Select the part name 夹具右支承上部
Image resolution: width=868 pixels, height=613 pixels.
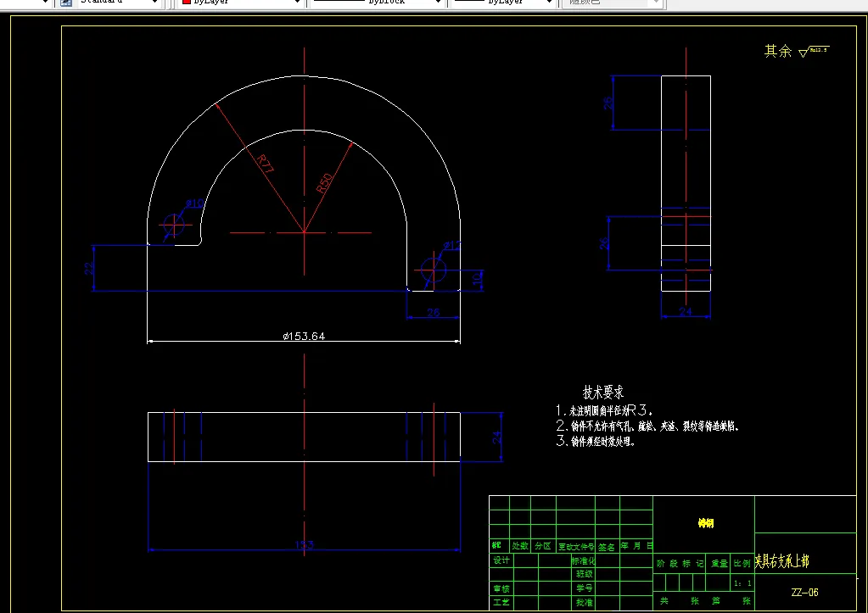(781, 561)
